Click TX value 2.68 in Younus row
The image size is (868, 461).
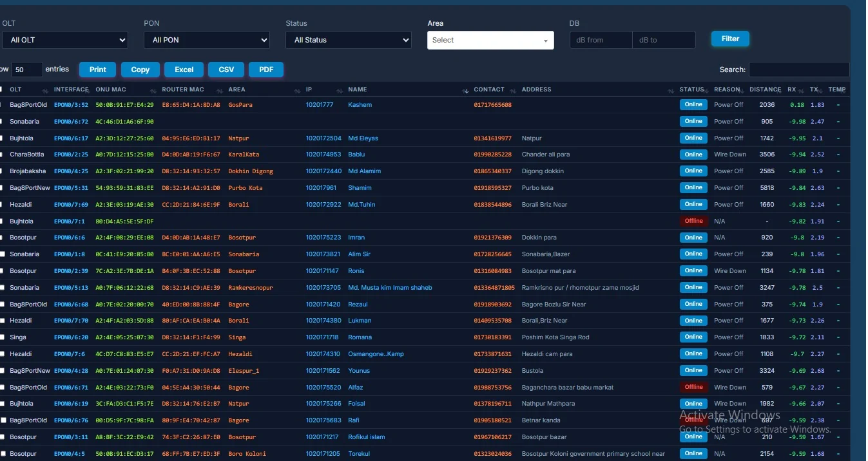(818, 371)
